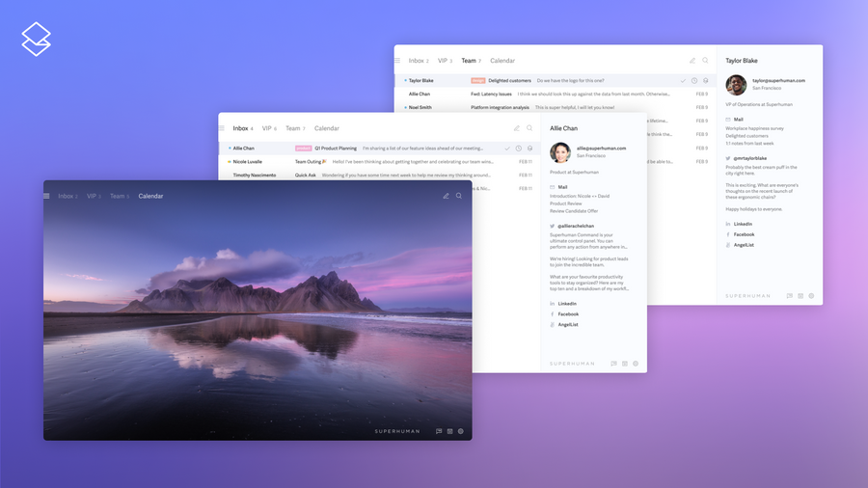Open Taylor Blake's AngelList link
The image size is (868, 488).
[744, 245]
